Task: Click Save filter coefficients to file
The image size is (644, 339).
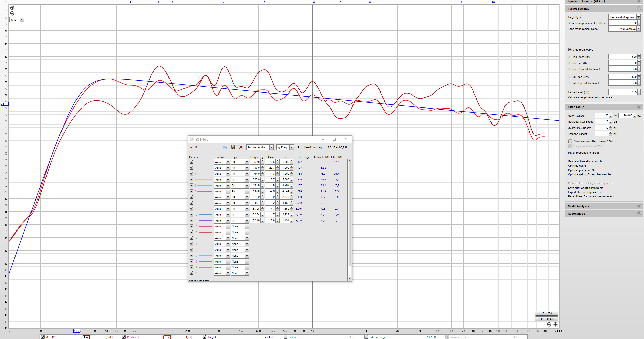Action: pos(585,188)
